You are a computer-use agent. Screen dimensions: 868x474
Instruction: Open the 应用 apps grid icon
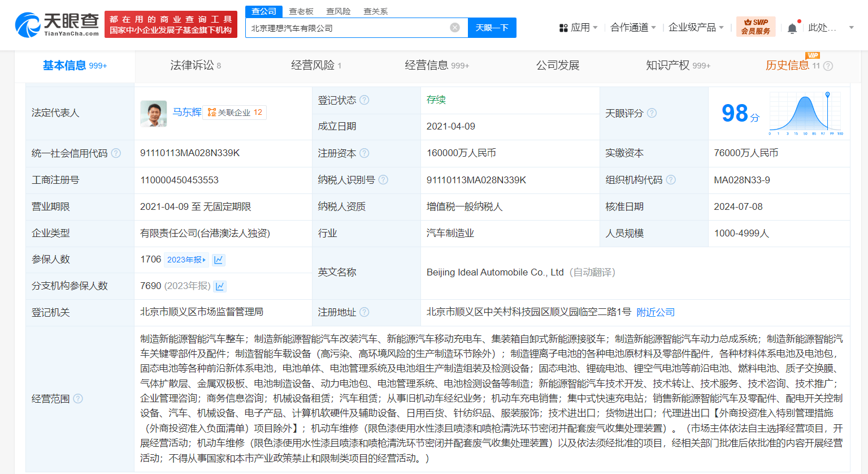563,27
